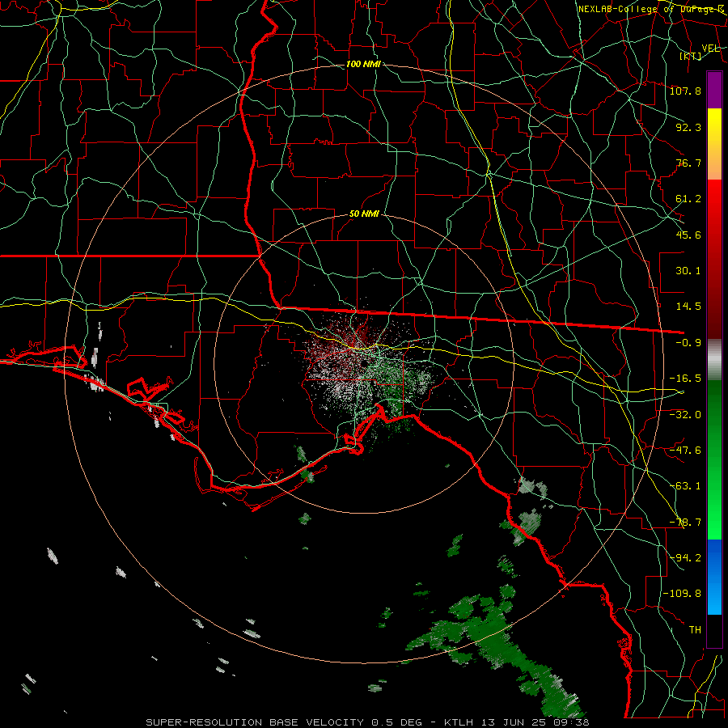The image size is (728, 728).
Task: Click the 30.1 velocity scale value
Action: pyautogui.click(x=688, y=271)
